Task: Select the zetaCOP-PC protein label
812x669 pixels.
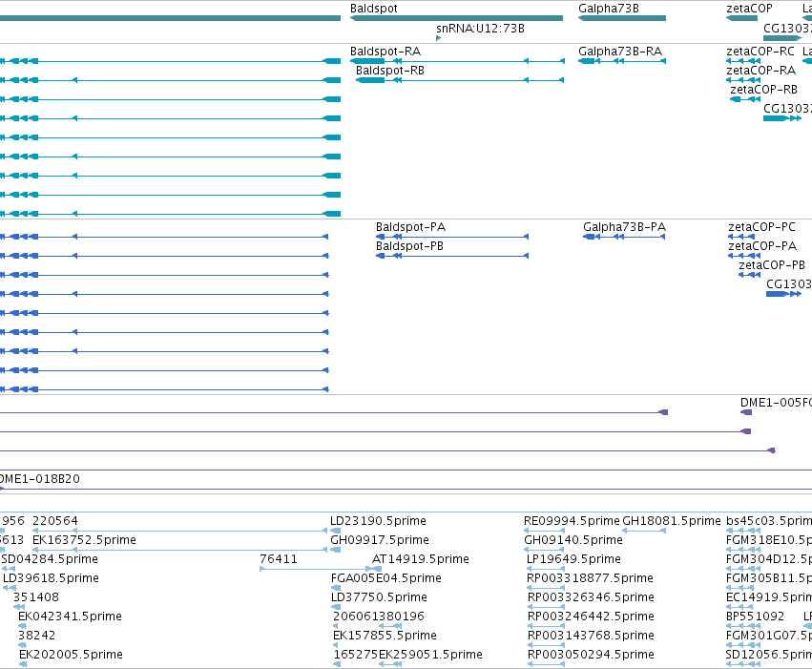Action: (x=761, y=227)
